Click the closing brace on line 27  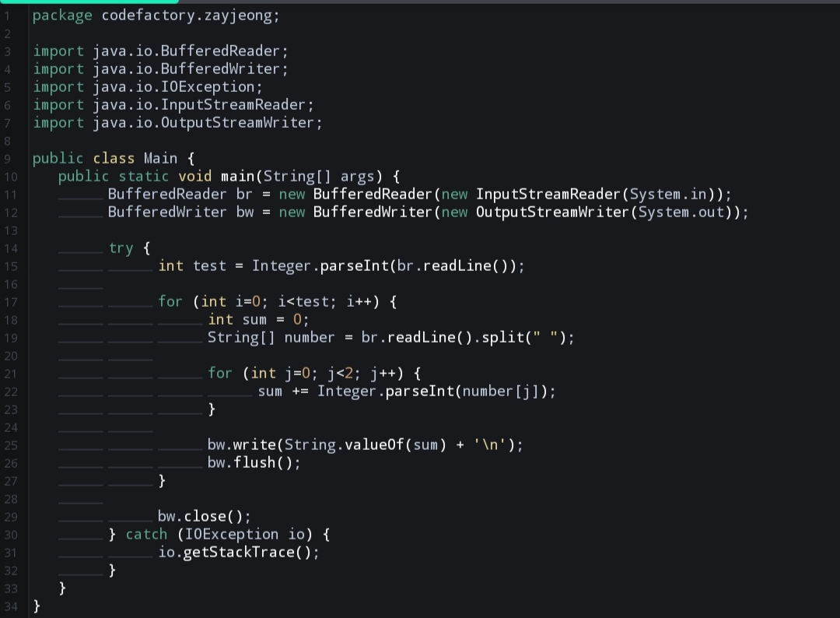(x=162, y=481)
